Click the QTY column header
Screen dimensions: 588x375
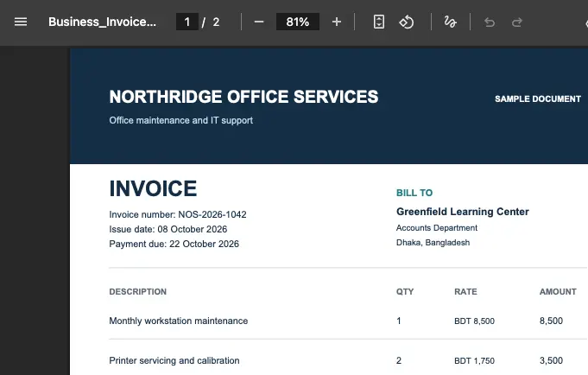point(405,292)
